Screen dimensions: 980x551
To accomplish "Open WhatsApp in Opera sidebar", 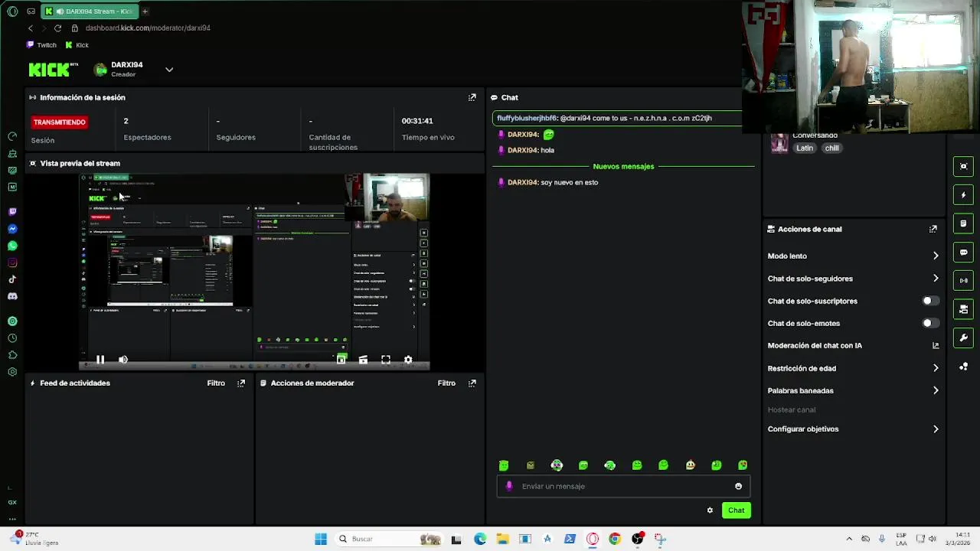I will (12, 246).
